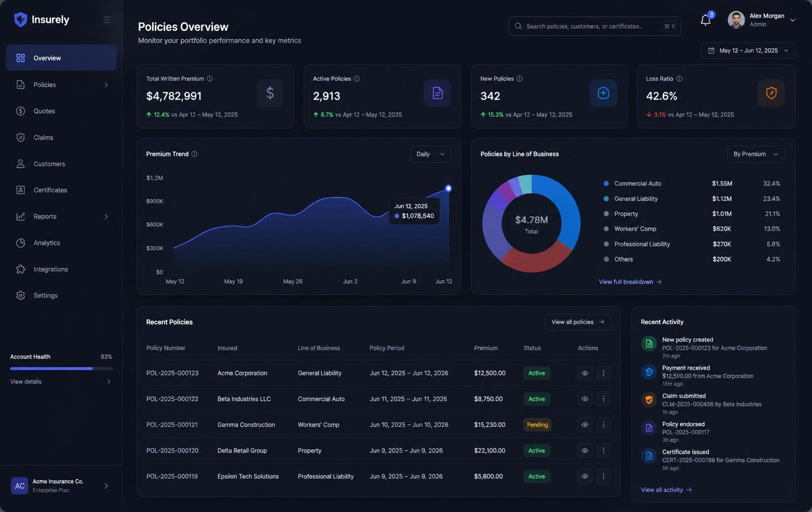Open the May 12 – Jun 12 date range picker
This screenshot has height=512, width=812.
click(x=748, y=51)
